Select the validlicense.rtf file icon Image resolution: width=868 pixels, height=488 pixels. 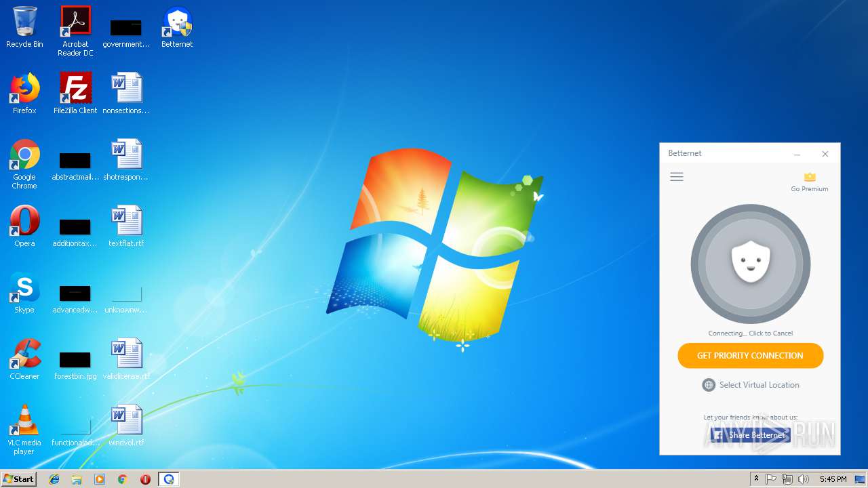pos(126,360)
